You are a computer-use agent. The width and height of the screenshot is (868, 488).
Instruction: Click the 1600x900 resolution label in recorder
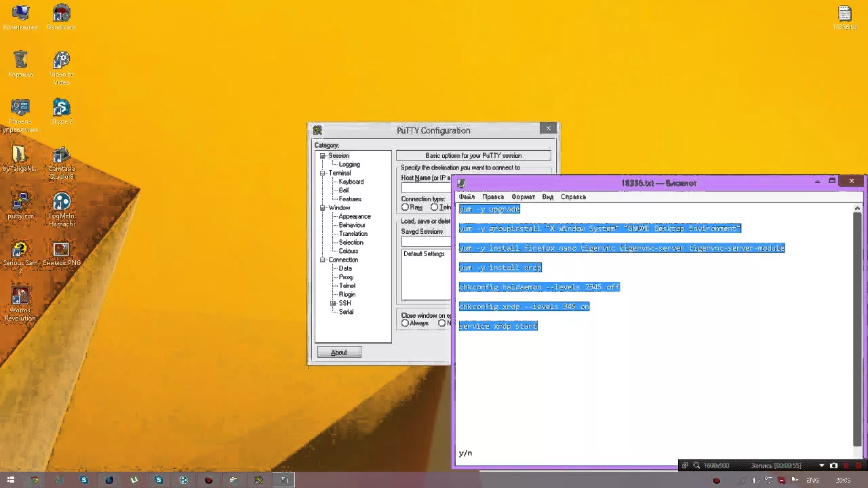click(716, 466)
